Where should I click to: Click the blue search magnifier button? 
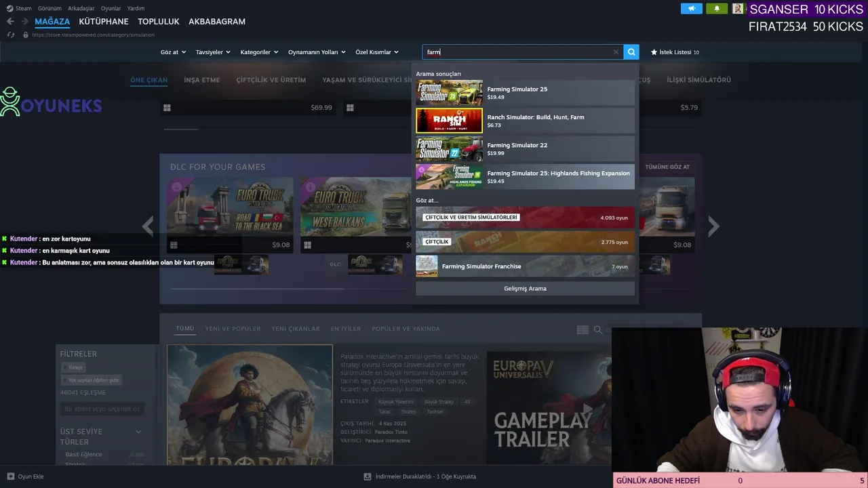(631, 52)
